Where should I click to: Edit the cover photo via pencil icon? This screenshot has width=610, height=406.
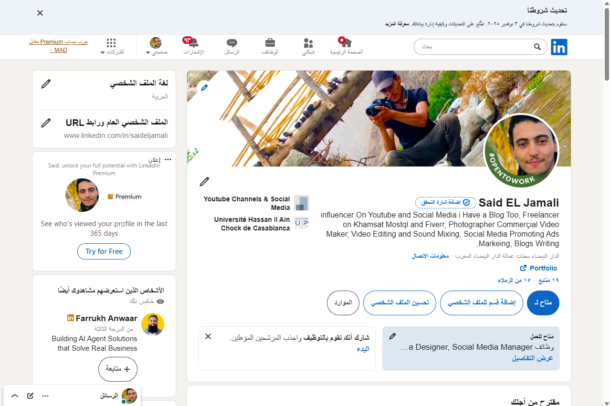click(204, 88)
